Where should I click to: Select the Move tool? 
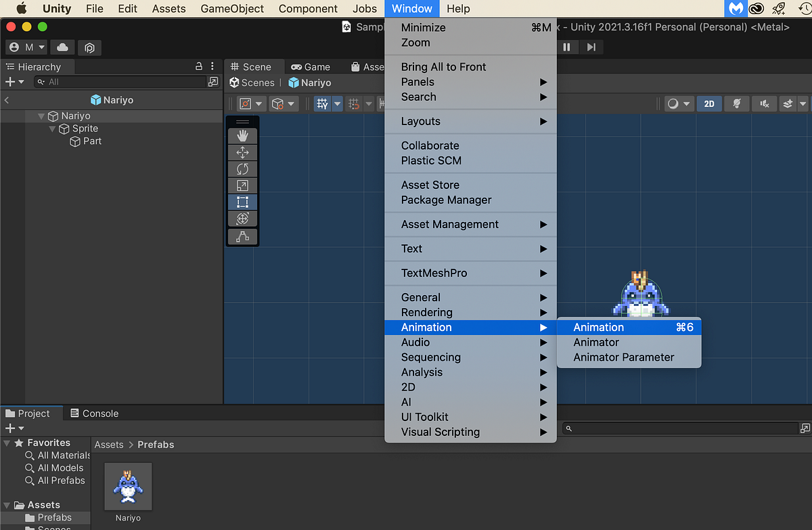242,152
